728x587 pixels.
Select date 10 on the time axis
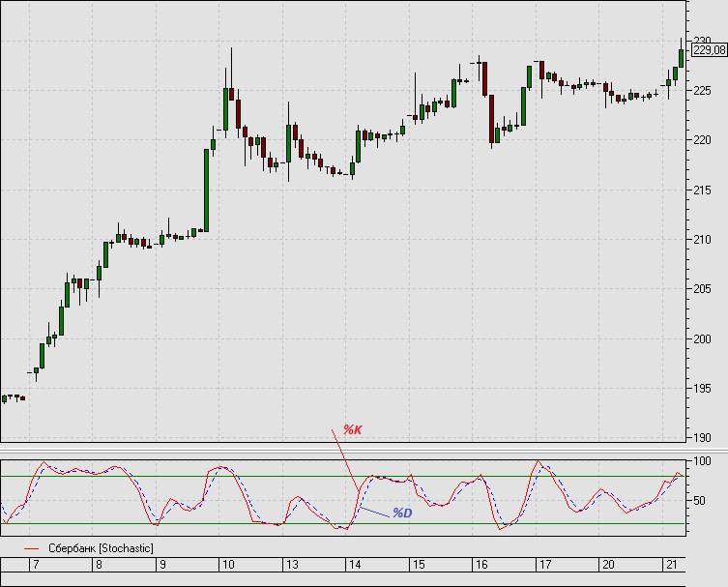228,565
